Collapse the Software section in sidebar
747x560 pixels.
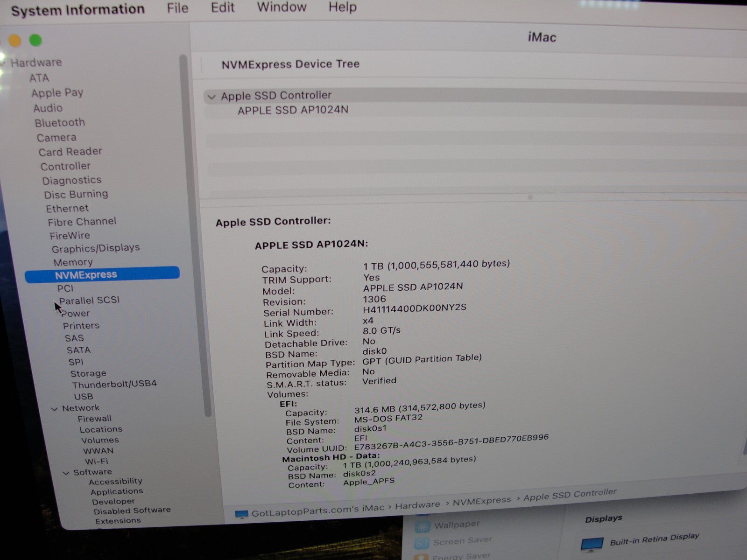[66, 473]
